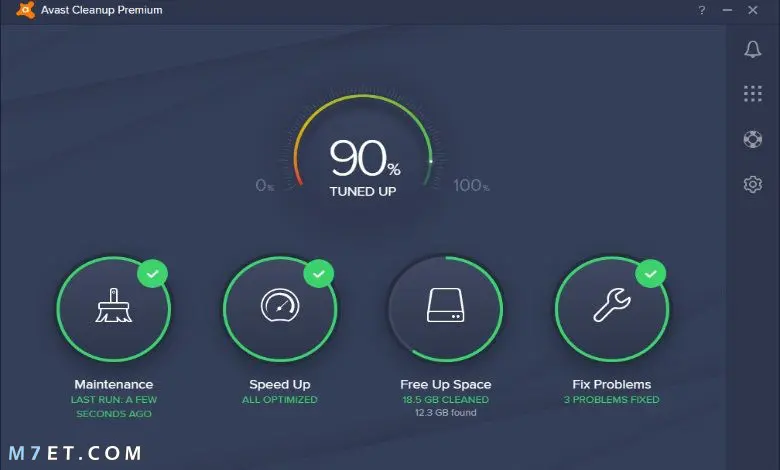Screen dimensions: 780x470
Task: Click the 0% gauge label
Action: pyautogui.click(x=265, y=186)
